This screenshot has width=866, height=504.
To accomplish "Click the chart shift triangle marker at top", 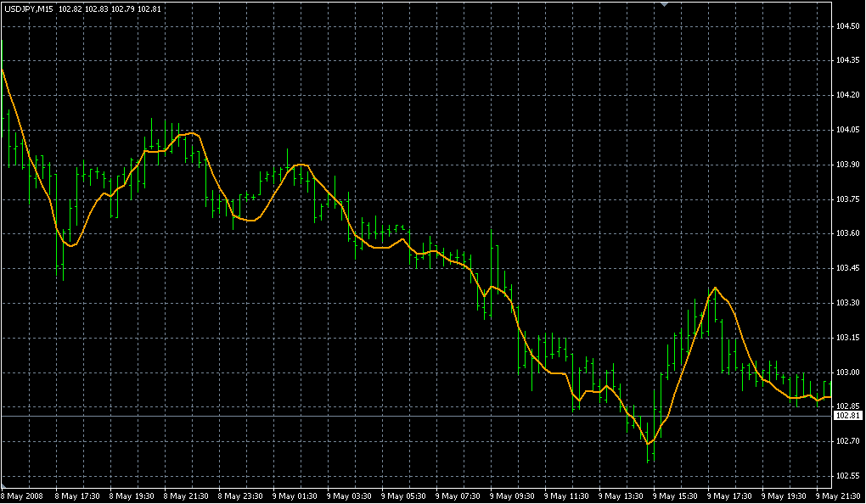I will coord(666,4).
